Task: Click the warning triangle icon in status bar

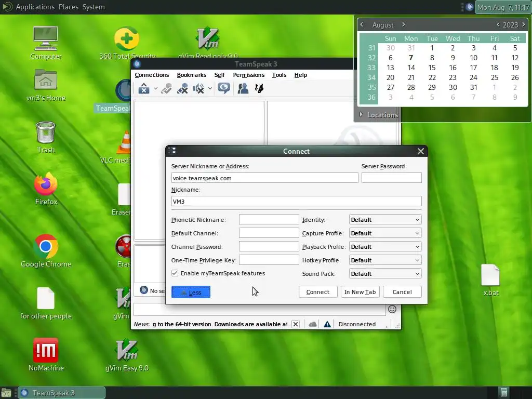Action: (x=327, y=324)
